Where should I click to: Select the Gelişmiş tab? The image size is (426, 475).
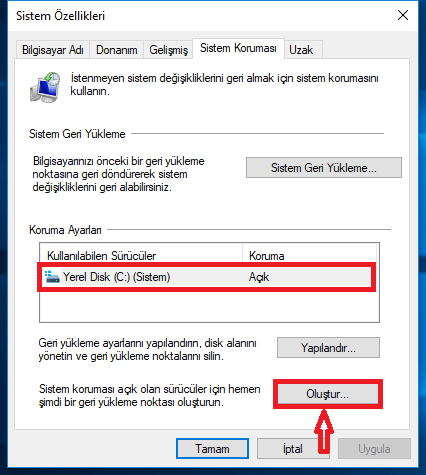pyautogui.click(x=168, y=50)
